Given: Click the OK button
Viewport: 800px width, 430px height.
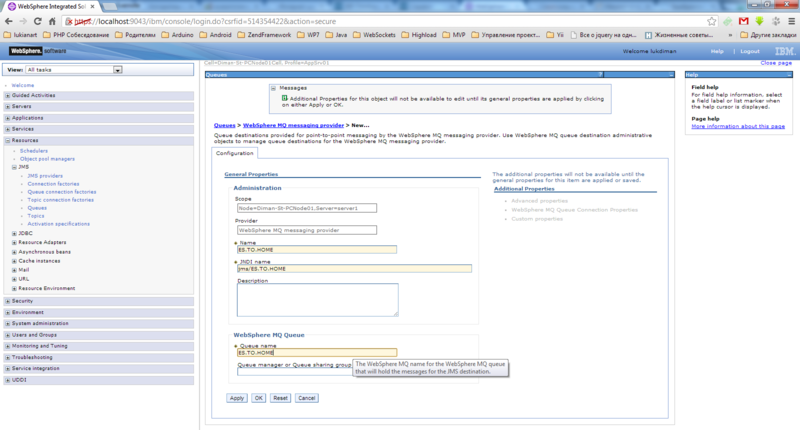Looking at the screenshot, I should click(259, 398).
